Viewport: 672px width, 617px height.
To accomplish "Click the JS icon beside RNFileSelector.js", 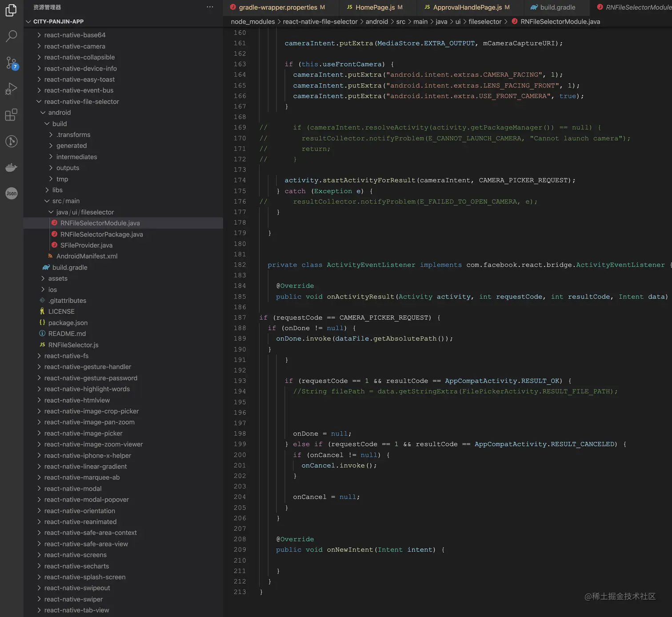I will tap(42, 345).
